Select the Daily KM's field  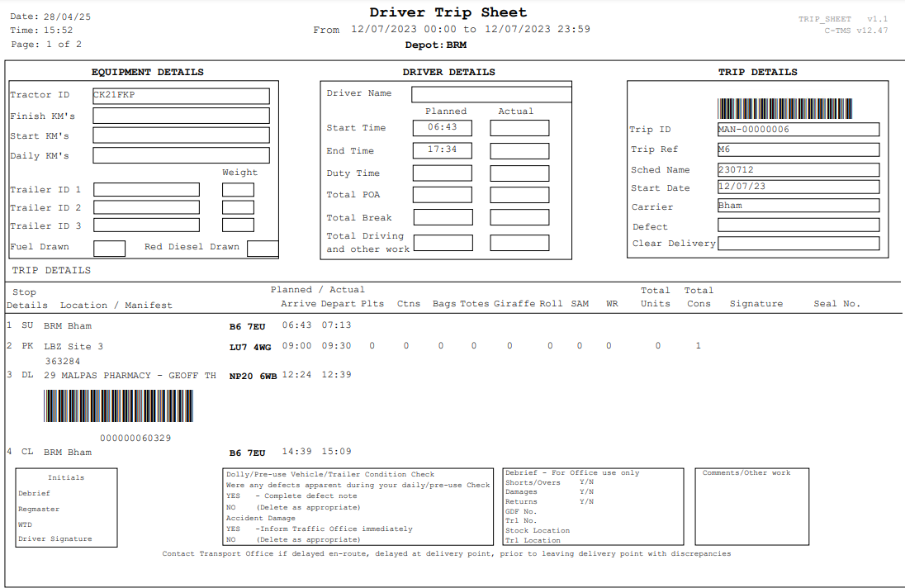point(181,155)
